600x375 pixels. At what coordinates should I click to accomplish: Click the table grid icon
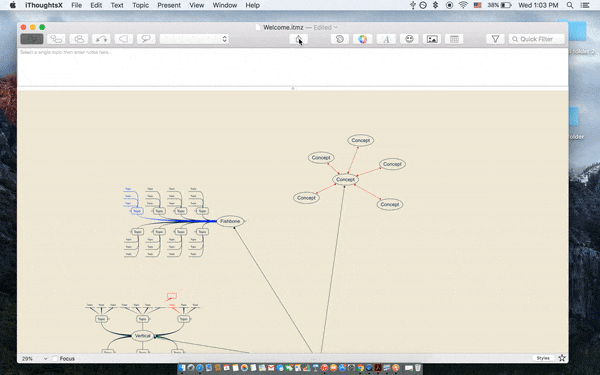coord(454,39)
